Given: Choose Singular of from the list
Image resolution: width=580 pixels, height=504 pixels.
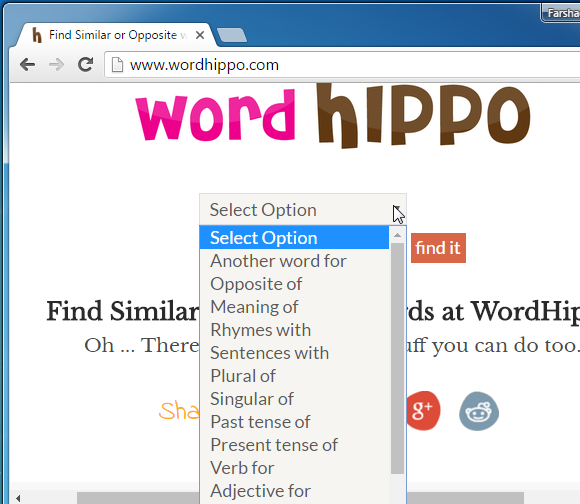Looking at the screenshot, I should coord(294,398).
